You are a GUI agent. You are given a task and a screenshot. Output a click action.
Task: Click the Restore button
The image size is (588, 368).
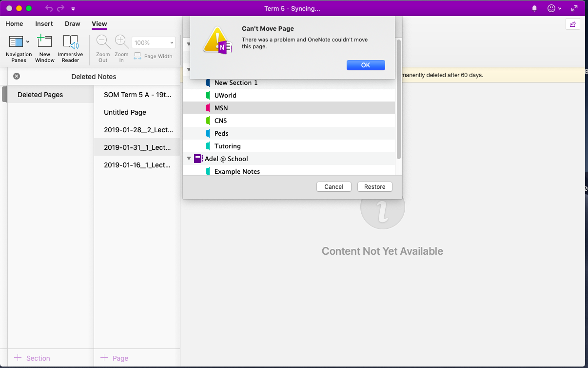[x=375, y=186]
